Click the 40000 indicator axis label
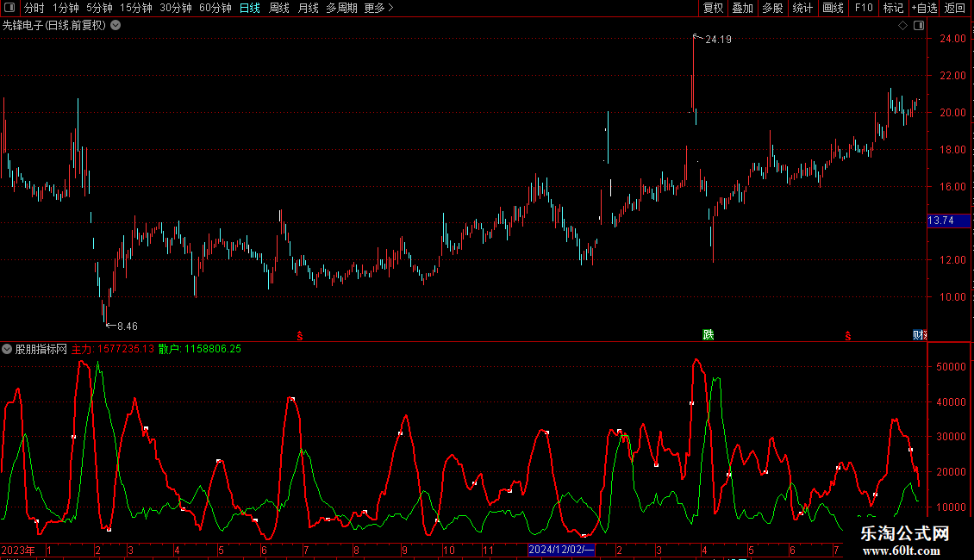 951,402
